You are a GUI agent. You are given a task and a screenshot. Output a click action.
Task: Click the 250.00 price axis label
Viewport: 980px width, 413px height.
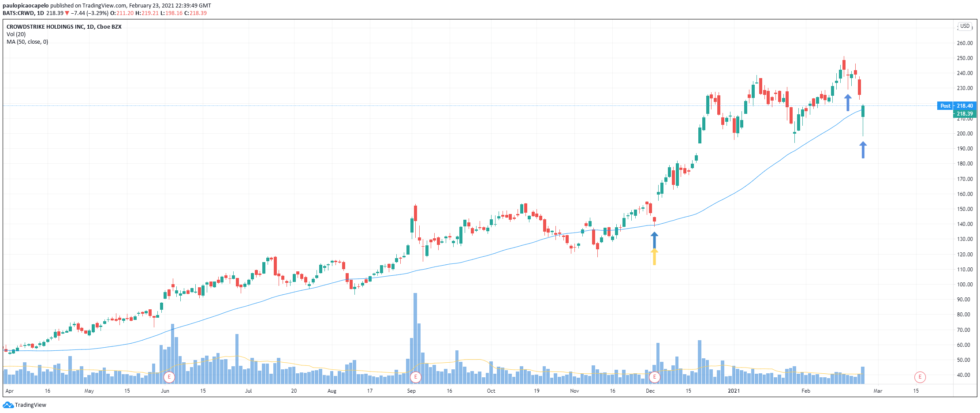(965, 58)
